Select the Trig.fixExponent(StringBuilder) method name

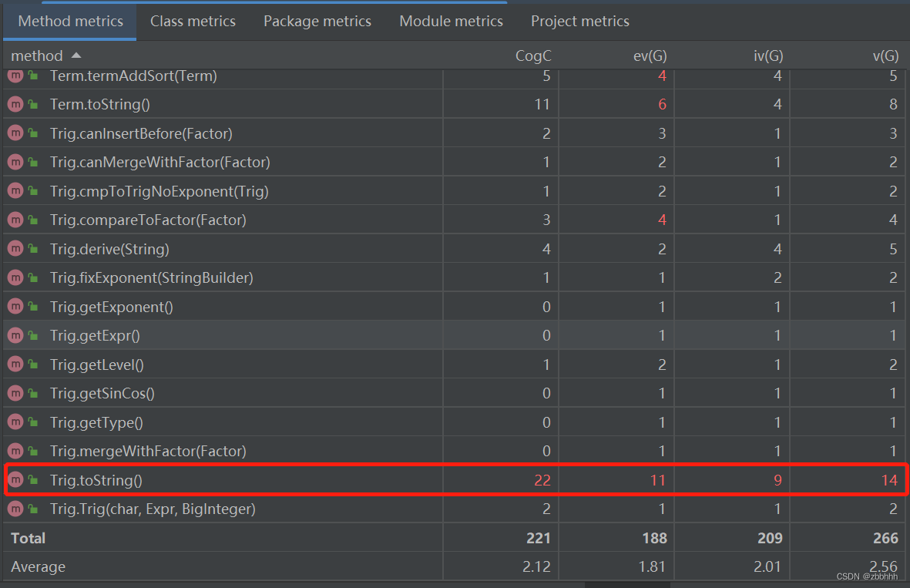coord(152,278)
